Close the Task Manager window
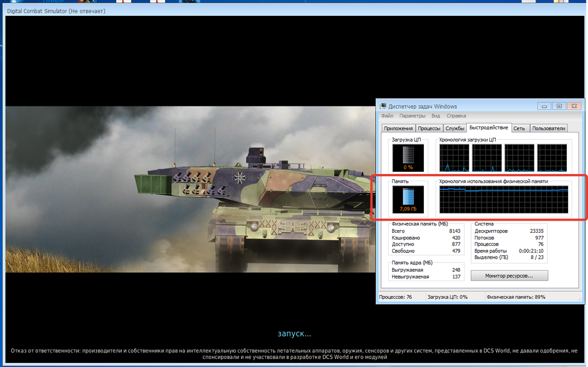588x367 pixels. point(574,106)
